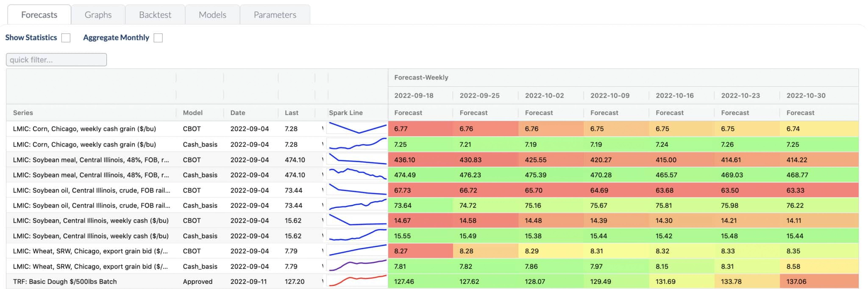Screen dimensions: 868x289
Task: Enable the Show Statistics checkbox
Action: click(x=66, y=38)
